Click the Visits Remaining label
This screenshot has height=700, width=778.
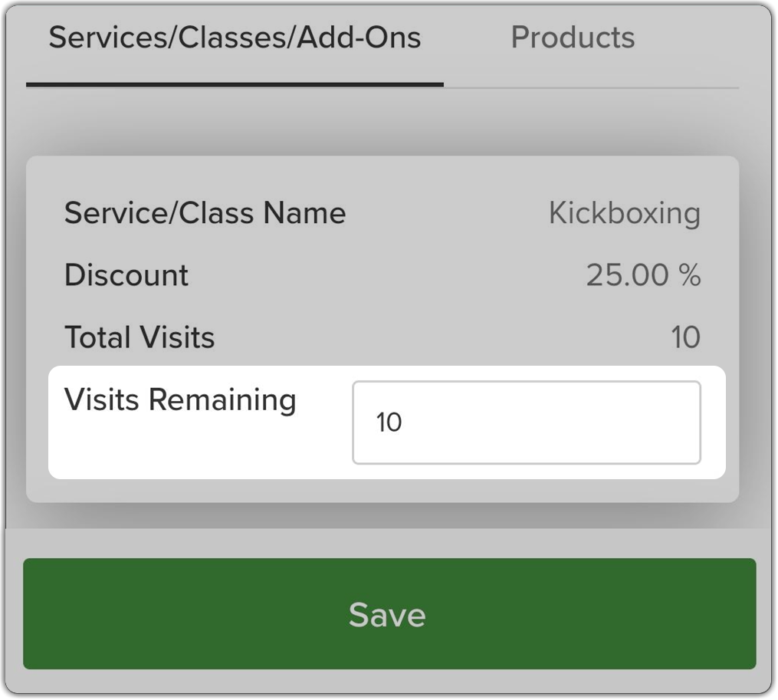[x=180, y=400]
